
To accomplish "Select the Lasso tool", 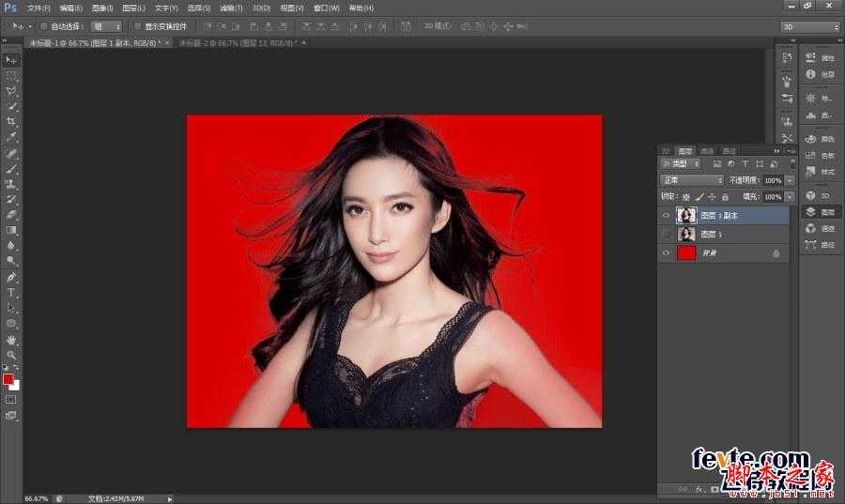I will (x=10, y=91).
